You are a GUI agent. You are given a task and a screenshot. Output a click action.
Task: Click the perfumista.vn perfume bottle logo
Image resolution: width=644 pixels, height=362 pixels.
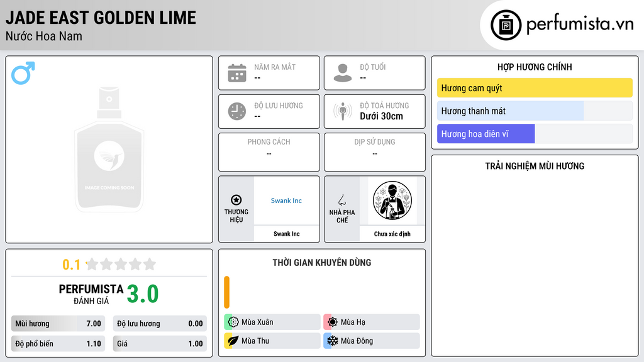point(506,25)
